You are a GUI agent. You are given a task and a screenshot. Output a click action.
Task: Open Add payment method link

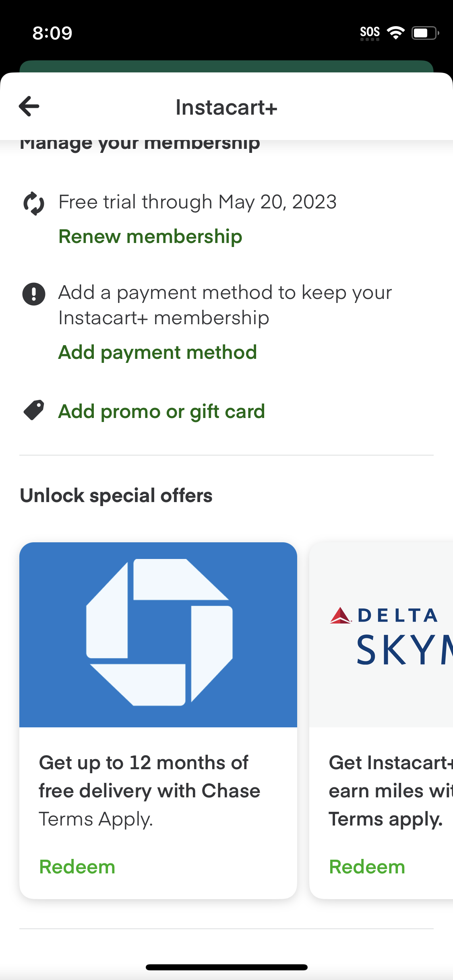click(157, 352)
